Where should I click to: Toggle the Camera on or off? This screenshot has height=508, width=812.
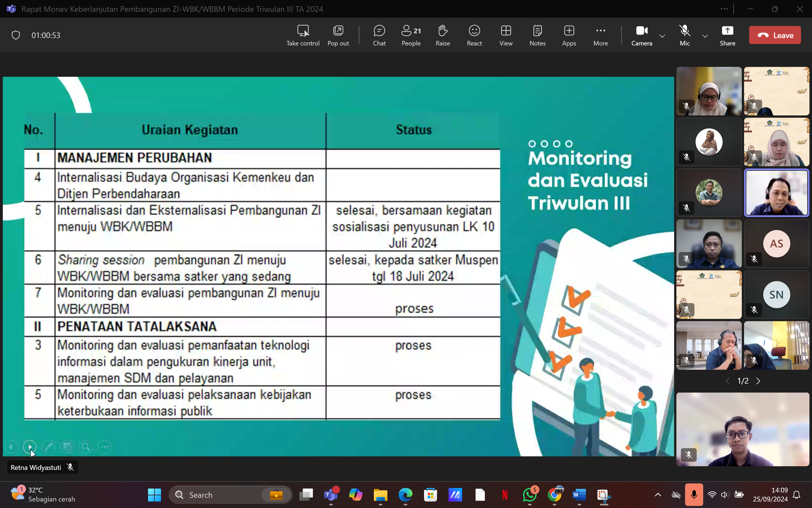[x=641, y=35]
